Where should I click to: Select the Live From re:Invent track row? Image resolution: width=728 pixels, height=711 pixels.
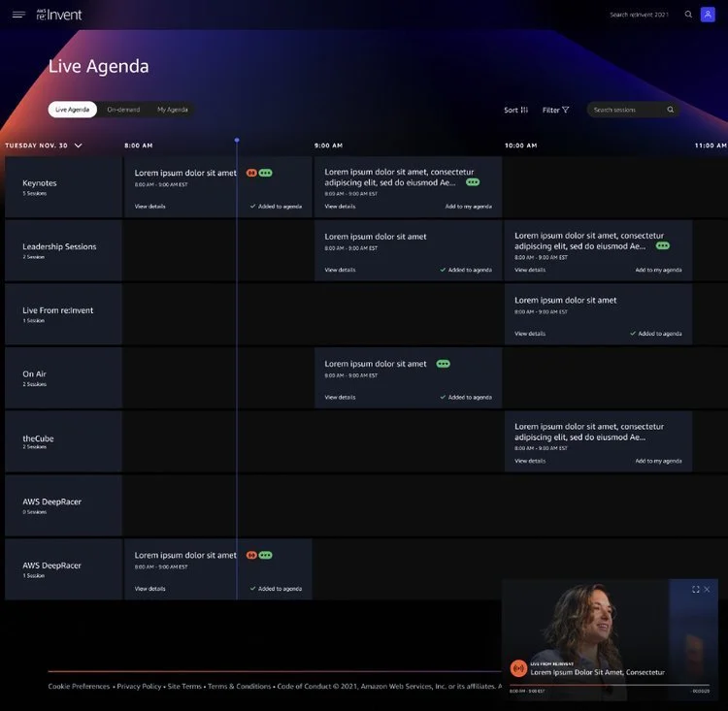64,313
